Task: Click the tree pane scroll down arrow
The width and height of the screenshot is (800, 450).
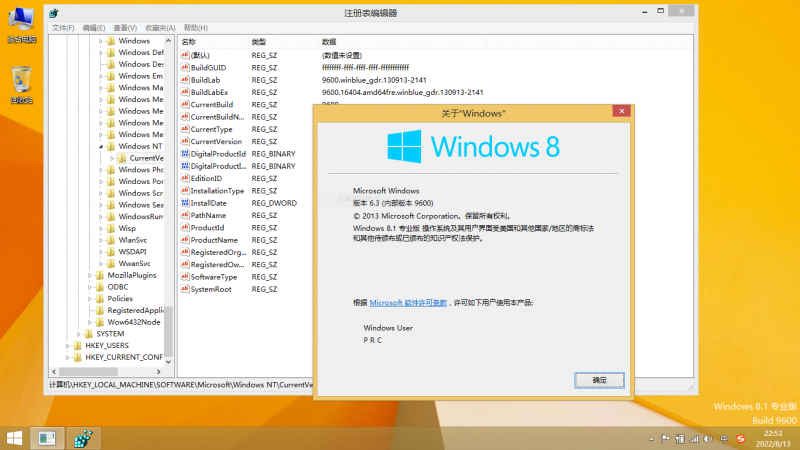Action: (x=168, y=362)
